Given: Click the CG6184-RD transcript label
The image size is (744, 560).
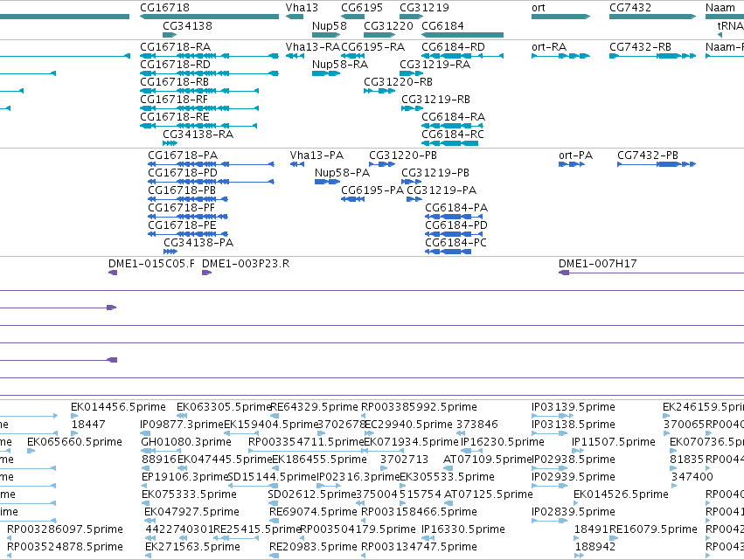Looking at the screenshot, I should 453,47.
